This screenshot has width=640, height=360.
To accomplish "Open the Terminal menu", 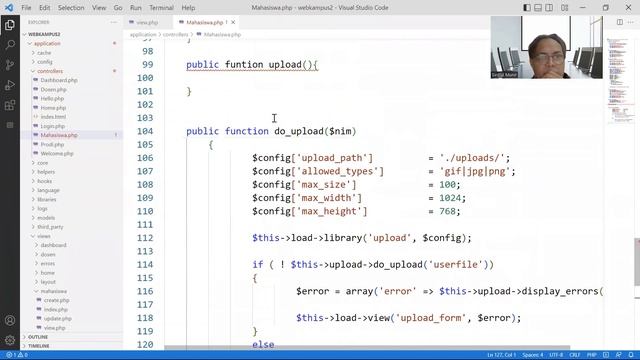I will click(161, 8).
